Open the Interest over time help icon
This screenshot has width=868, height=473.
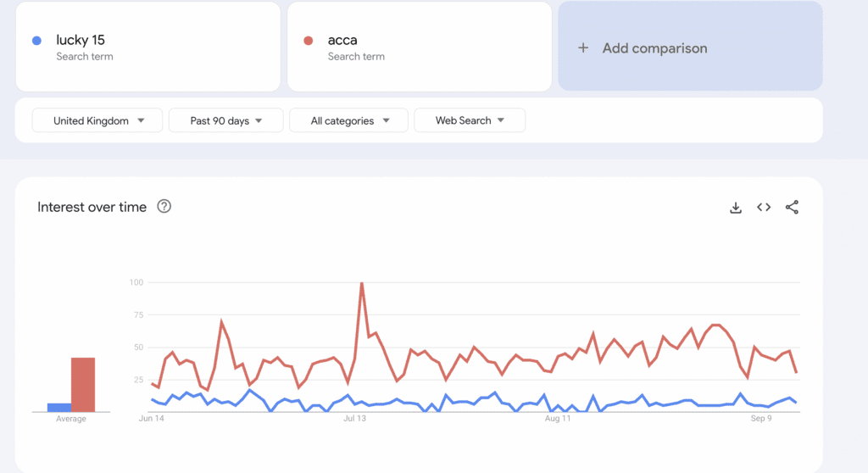tap(164, 206)
